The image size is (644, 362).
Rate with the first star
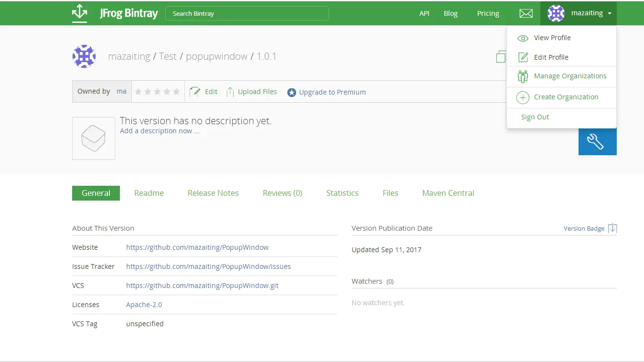(x=139, y=92)
